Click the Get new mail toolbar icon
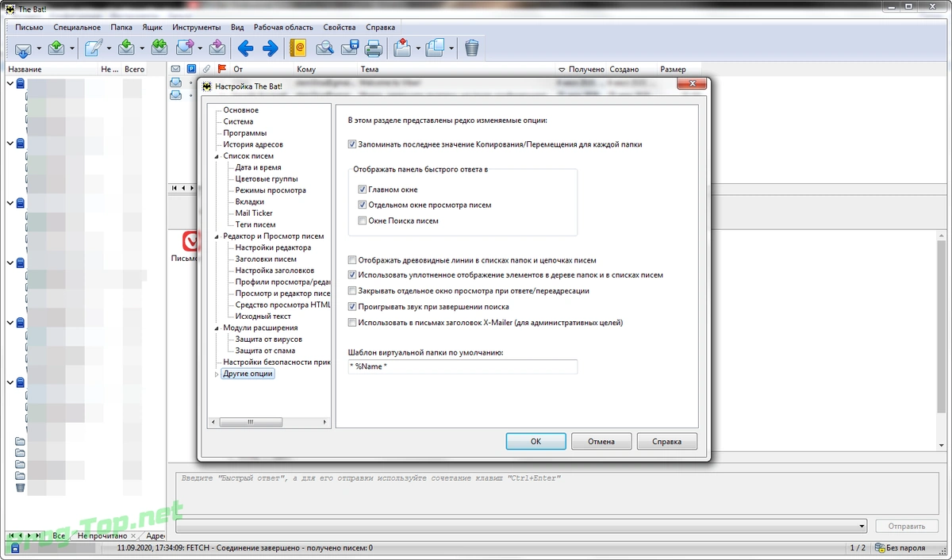The image size is (952, 560). (23, 49)
